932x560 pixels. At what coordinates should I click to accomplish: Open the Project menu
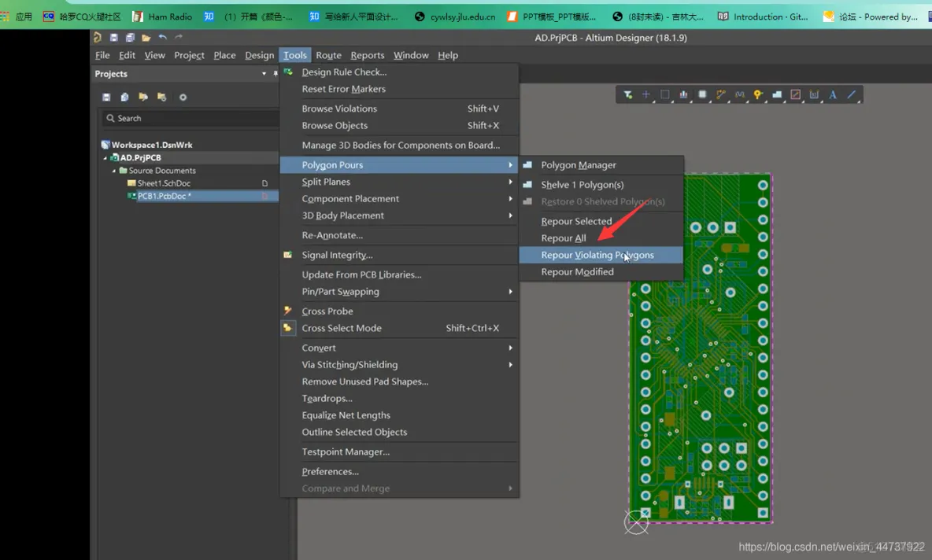click(189, 55)
